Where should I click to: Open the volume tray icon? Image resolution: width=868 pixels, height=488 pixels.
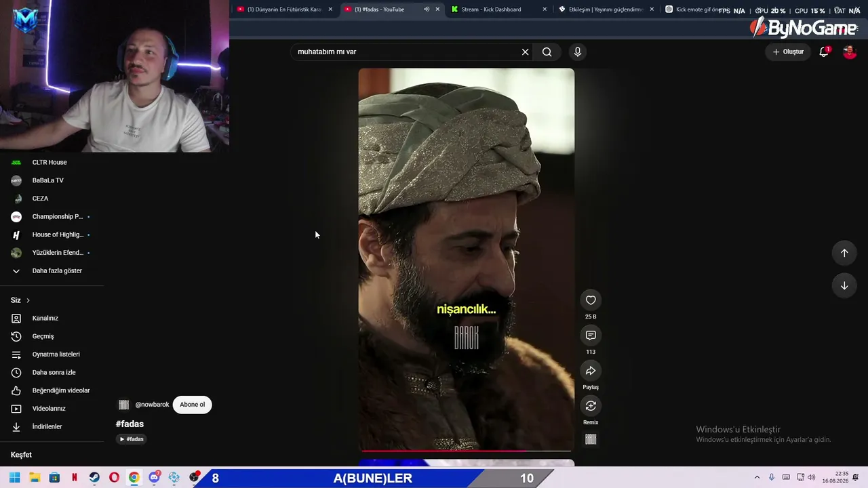click(812, 478)
